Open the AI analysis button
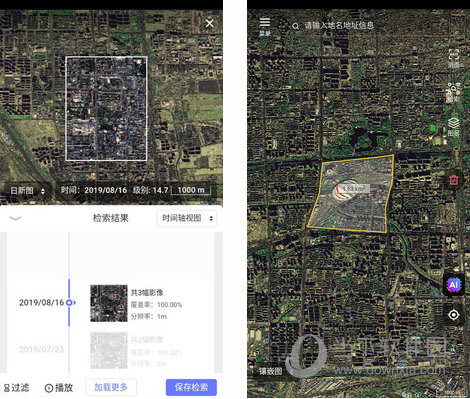This screenshot has height=399, width=470. [453, 285]
